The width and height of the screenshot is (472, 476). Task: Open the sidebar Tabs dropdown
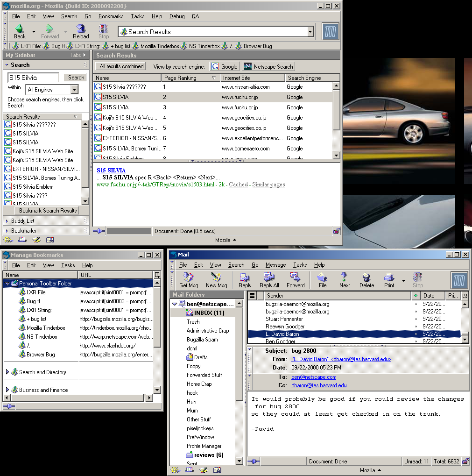(77, 55)
